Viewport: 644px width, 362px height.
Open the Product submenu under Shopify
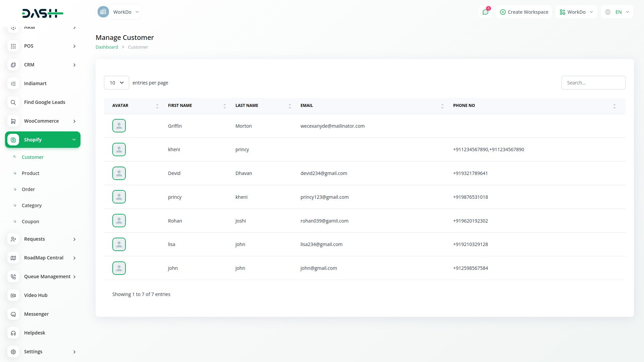pos(31,173)
